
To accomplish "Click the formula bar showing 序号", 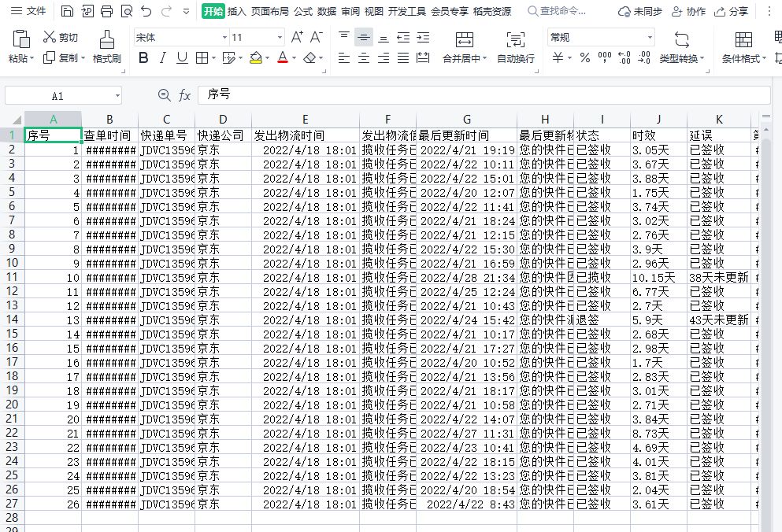I will [484, 94].
